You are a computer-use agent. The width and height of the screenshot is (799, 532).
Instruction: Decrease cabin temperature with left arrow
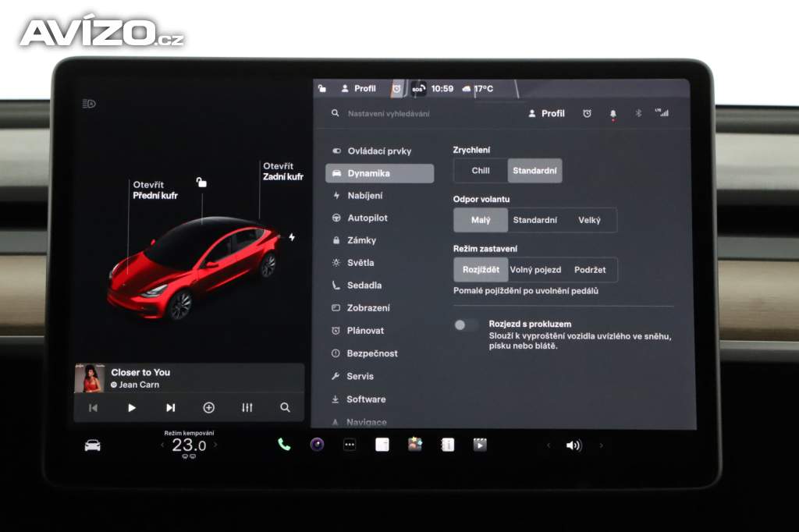point(162,445)
